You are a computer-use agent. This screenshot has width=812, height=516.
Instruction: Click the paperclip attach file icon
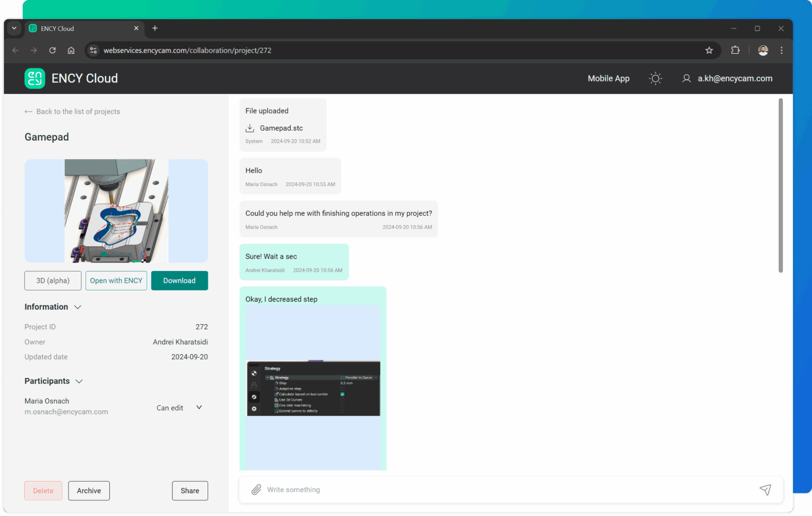(x=256, y=490)
